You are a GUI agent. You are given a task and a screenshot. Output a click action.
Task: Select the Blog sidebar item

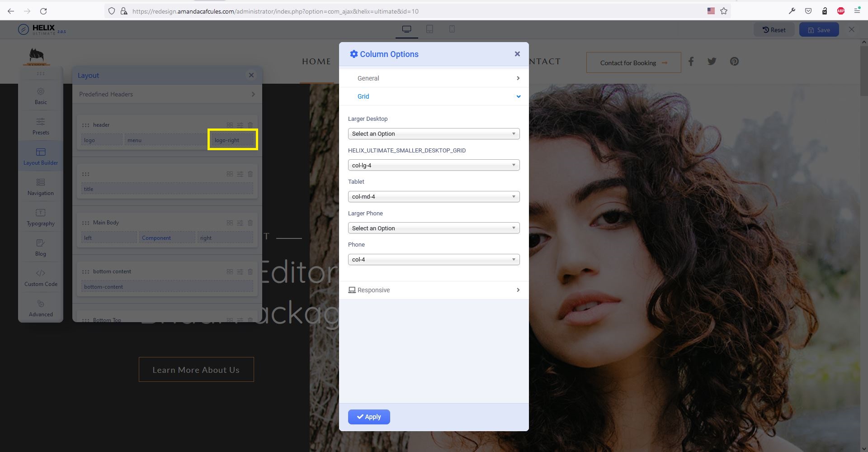coord(41,247)
